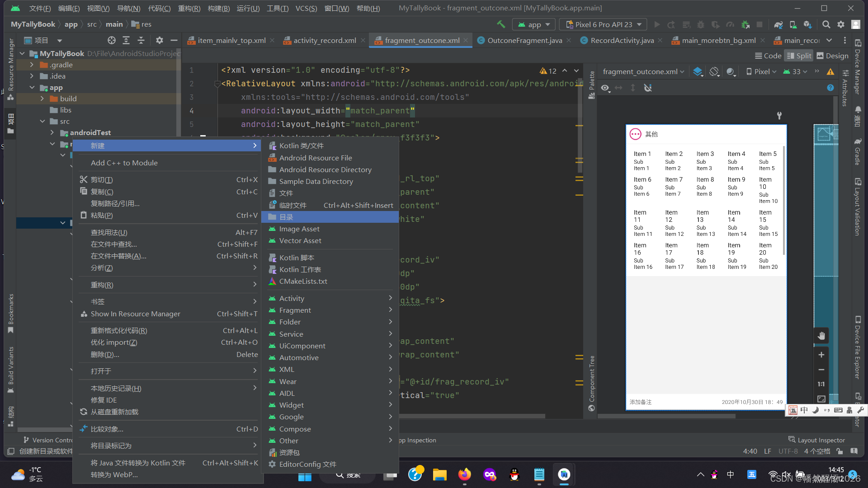Click the design surface layers icon

tap(698, 71)
